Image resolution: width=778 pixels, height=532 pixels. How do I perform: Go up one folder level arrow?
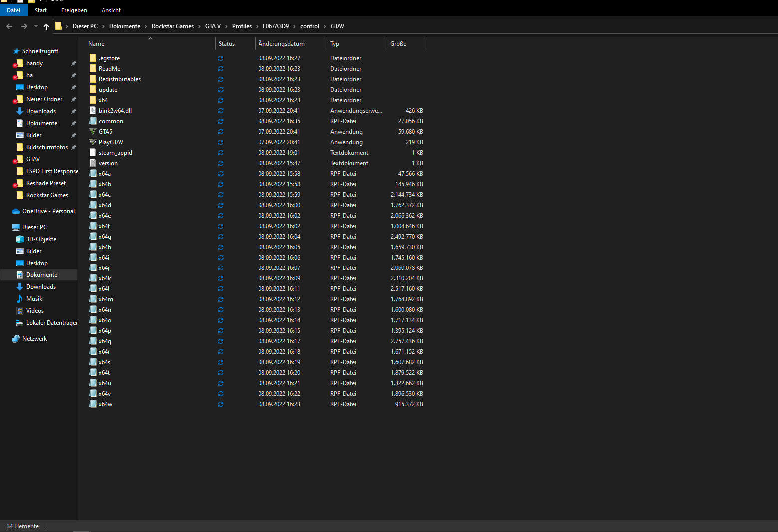tap(46, 26)
